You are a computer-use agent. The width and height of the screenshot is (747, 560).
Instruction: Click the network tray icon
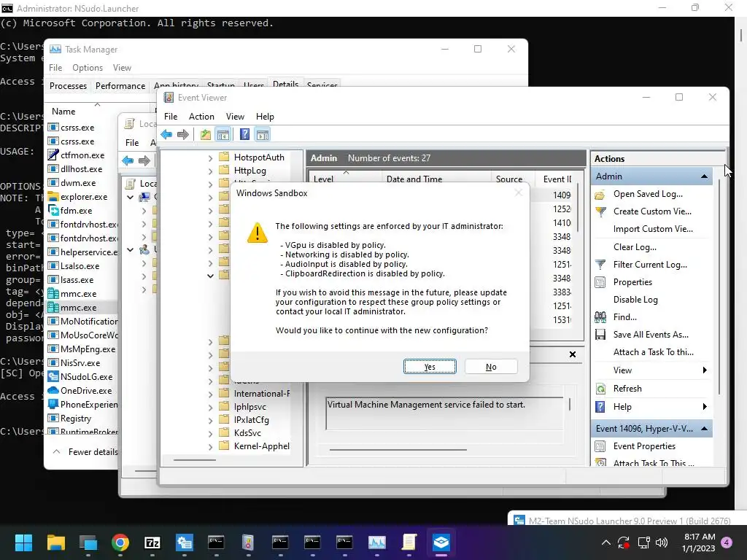[x=643, y=542]
